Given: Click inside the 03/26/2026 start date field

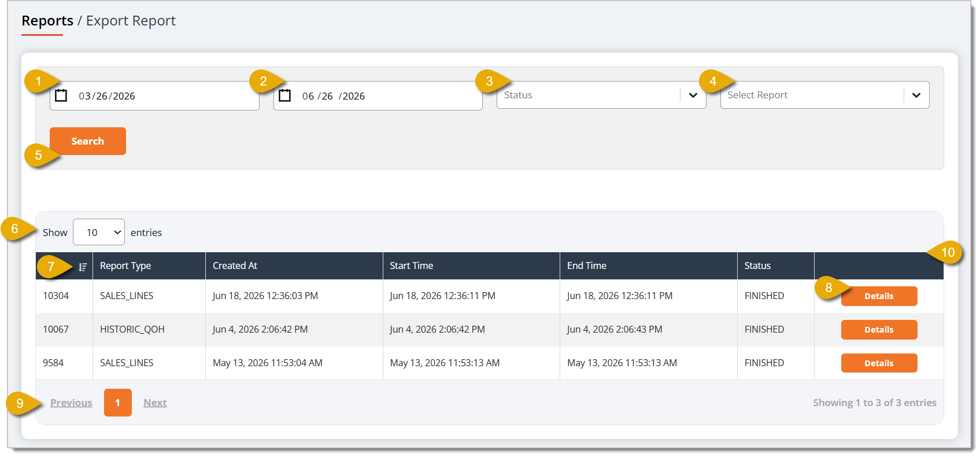Looking at the screenshot, I should (x=154, y=95).
